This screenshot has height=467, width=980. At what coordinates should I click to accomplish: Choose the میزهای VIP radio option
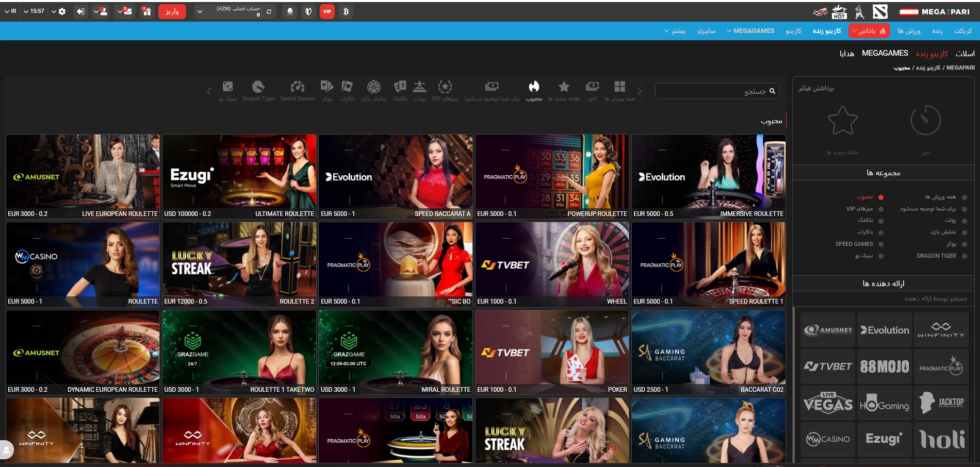tap(881, 209)
